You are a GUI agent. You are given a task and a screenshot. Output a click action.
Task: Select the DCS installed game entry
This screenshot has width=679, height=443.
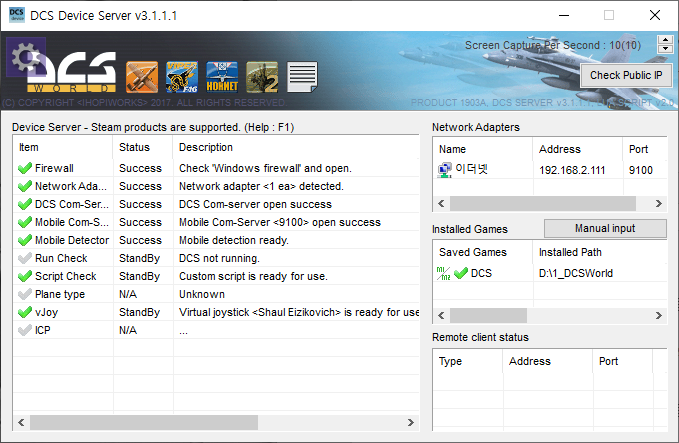click(x=481, y=273)
